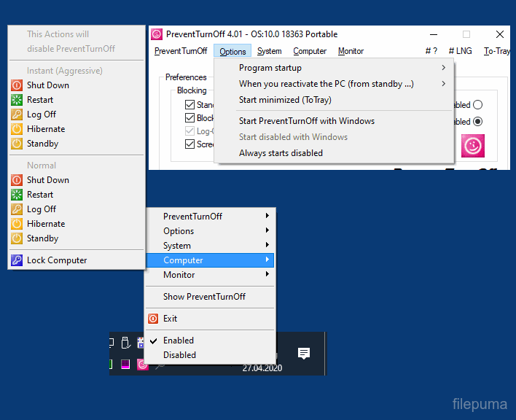Click the red Exit icon in tray menu
Image resolution: width=516 pixels, height=420 pixels.
pos(153,319)
